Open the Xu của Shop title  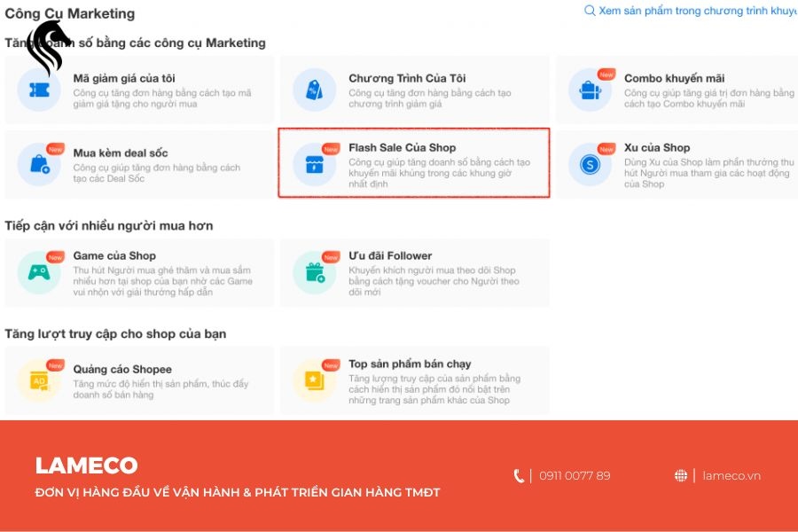click(x=657, y=148)
